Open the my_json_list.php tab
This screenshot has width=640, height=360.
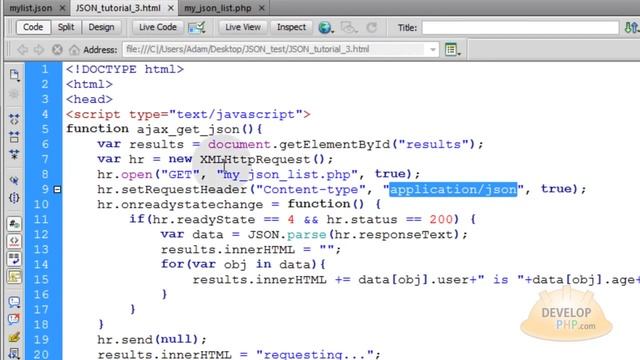pos(218,8)
